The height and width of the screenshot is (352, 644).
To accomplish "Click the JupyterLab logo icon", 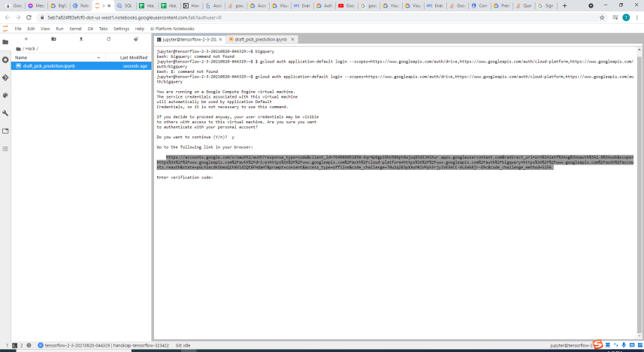I will click(5, 29).
